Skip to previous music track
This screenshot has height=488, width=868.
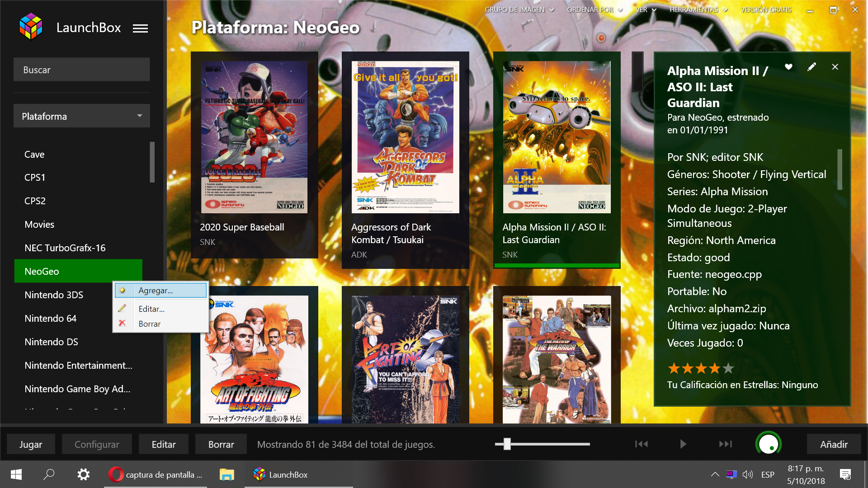(641, 444)
